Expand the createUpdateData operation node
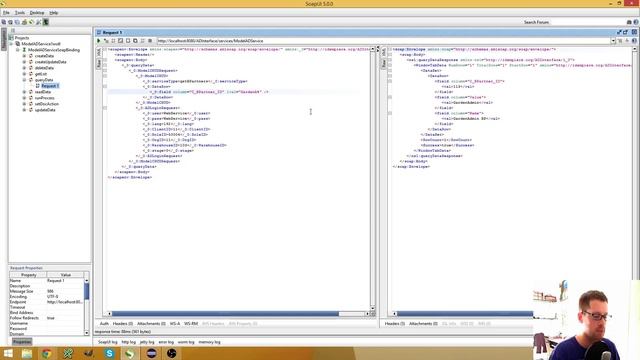The image size is (640, 360). click(x=24, y=62)
